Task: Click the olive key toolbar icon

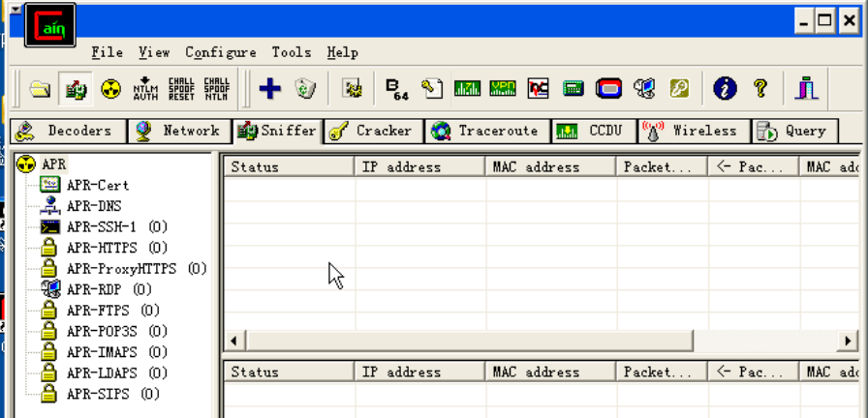Action: tap(679, 88)
